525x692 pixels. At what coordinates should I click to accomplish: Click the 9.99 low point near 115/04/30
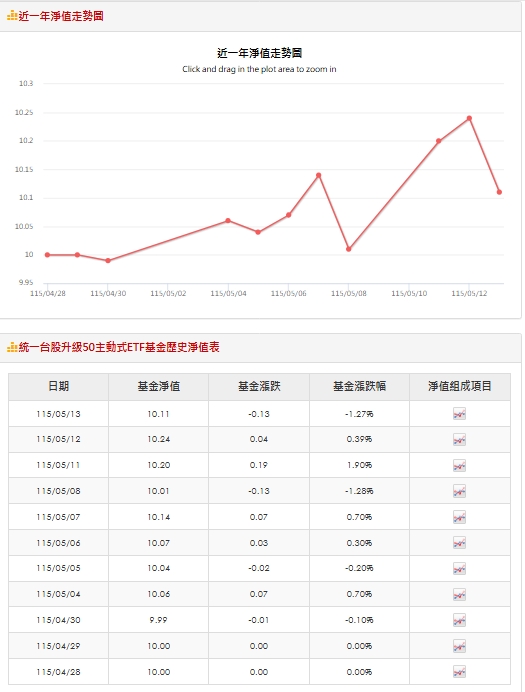coord(108,261)
